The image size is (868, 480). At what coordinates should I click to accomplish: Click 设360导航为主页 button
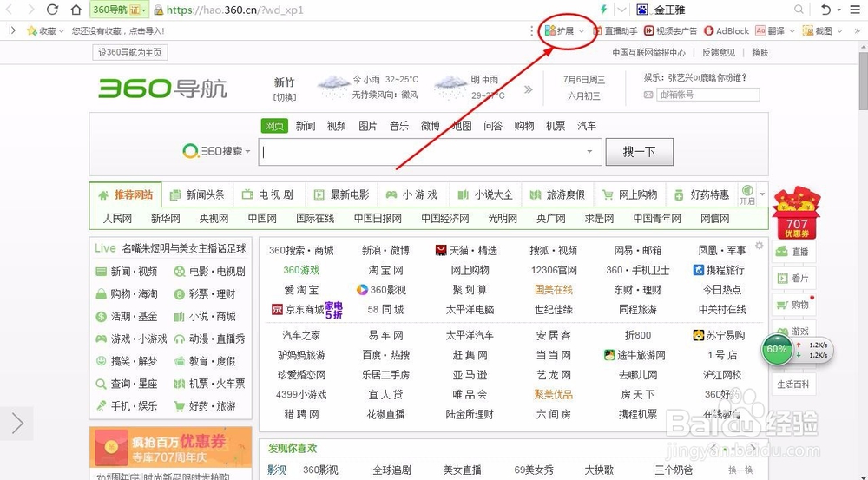(129, 53)
